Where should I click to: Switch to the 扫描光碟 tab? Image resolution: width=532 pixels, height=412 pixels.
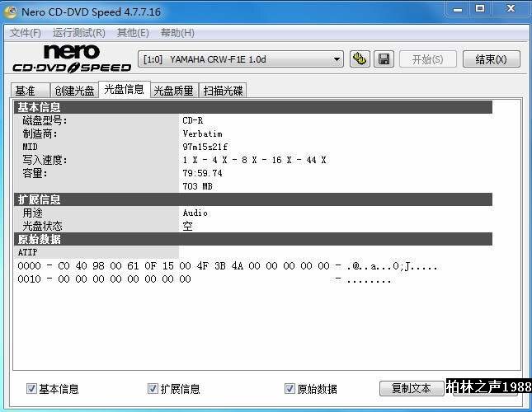[x=223, y=91]
